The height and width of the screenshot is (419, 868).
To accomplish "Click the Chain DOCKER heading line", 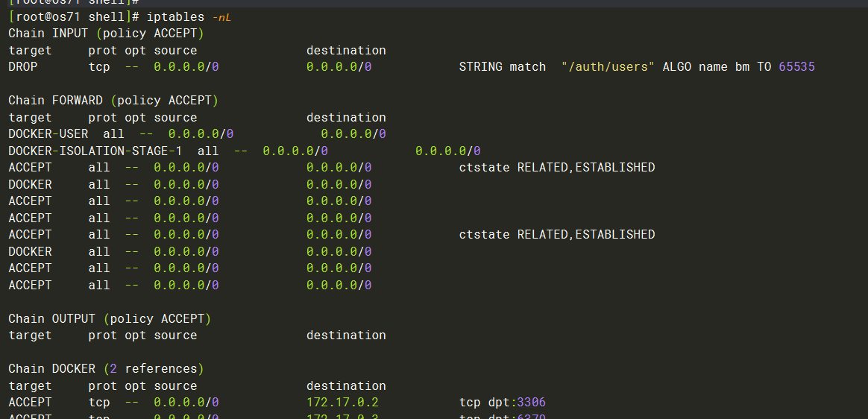I will pyautogui.click(x=106, y=369).
